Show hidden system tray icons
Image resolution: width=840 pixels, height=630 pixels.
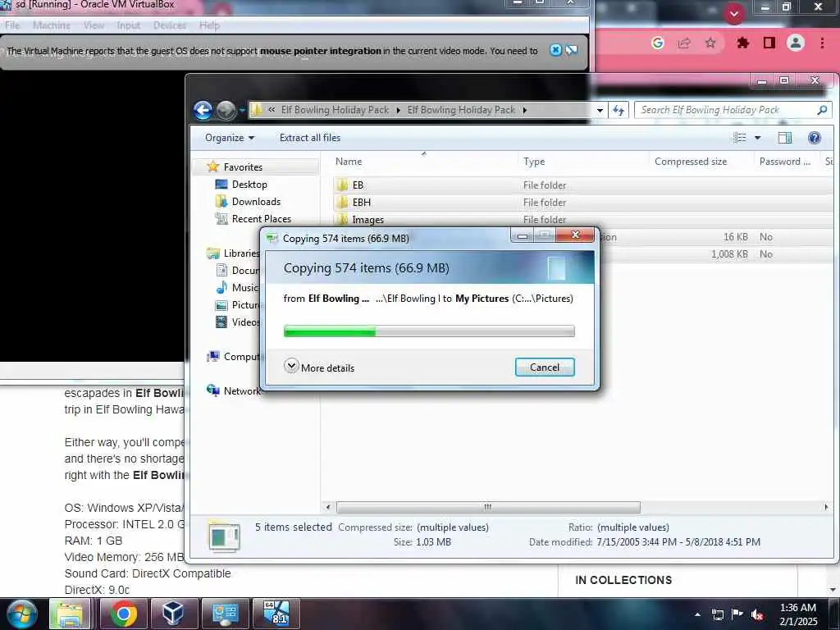pyautogui.click(x=697, y=614)
